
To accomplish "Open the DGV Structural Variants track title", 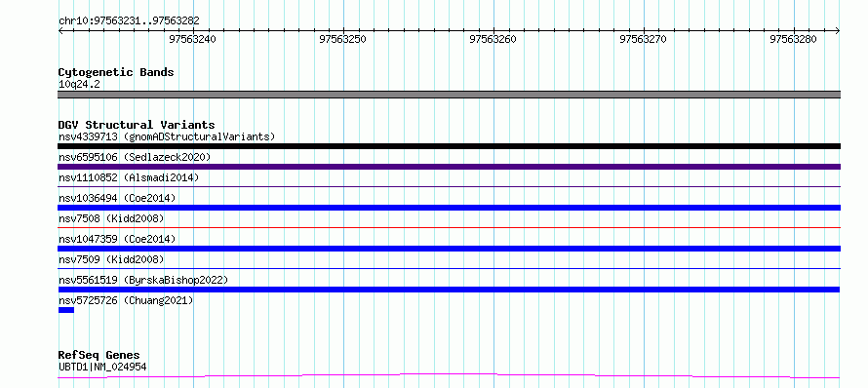I will click(137, 125).
